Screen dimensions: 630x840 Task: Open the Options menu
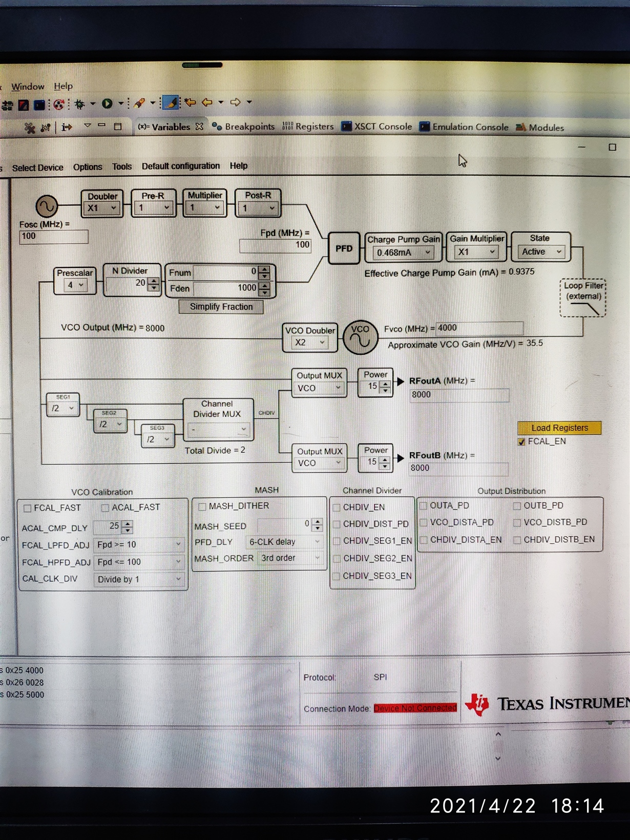click(x=88, y=167)
